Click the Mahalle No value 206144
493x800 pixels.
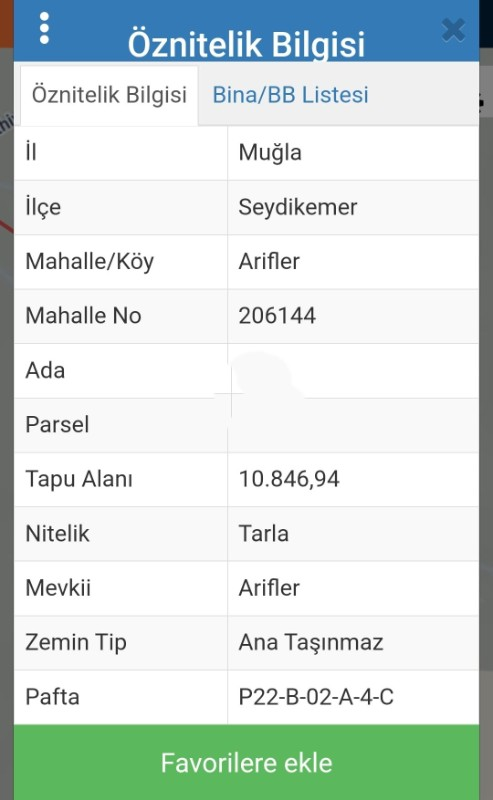coord(277,316)
